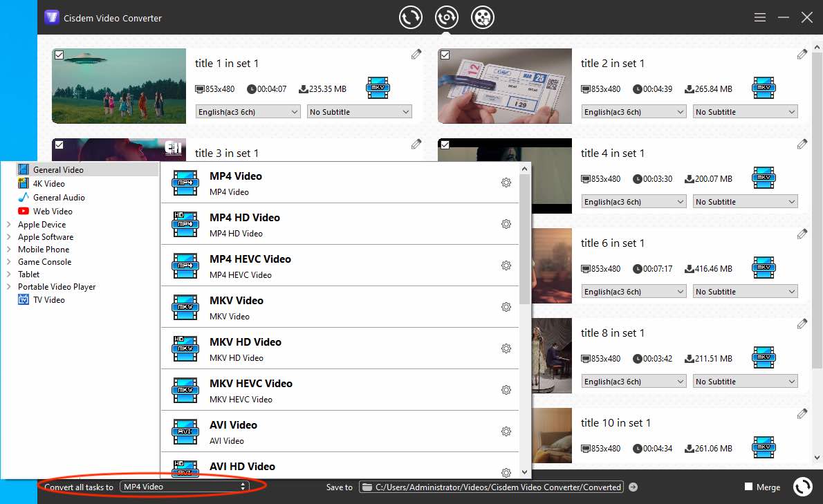Open settings gear for MKV HEVC Video

point(506,390)
